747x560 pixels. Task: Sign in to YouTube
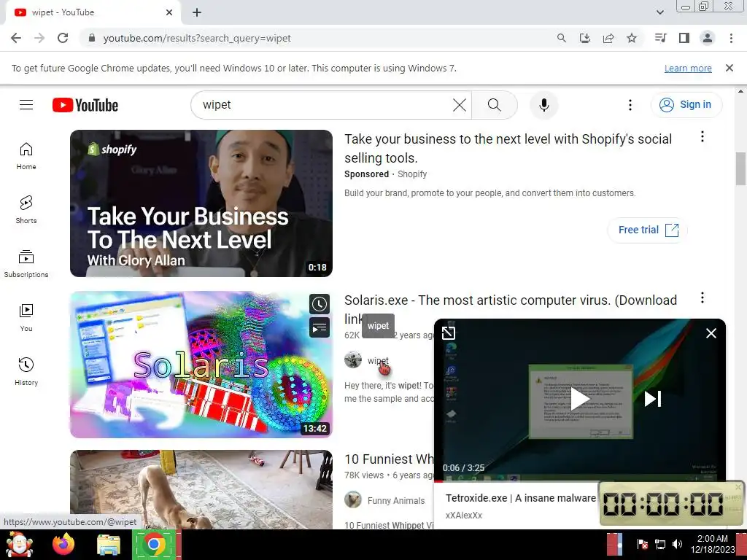coord(686,105)
